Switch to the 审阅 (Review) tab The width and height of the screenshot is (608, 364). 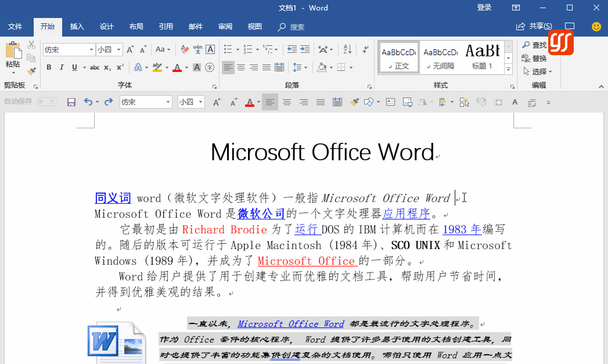(x=225, y=27)
